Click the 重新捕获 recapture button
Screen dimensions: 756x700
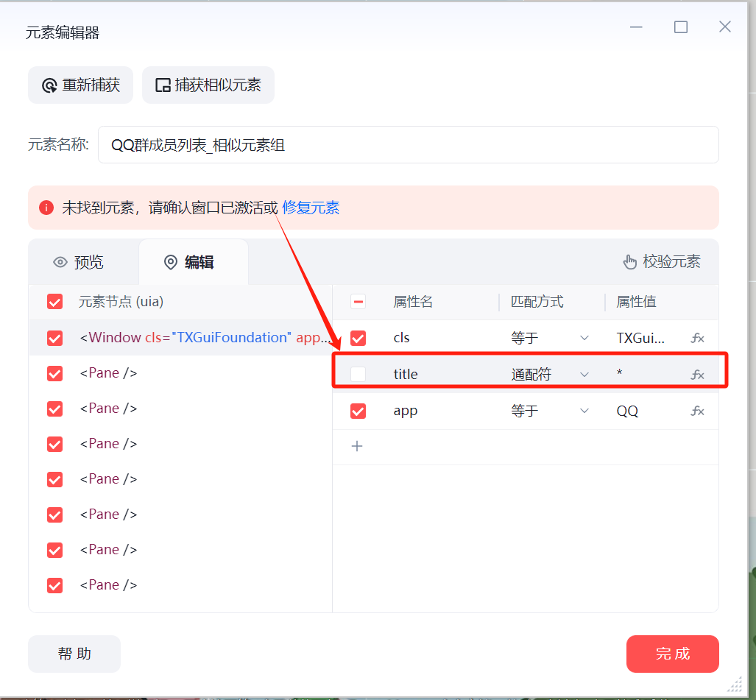point(80,85)
